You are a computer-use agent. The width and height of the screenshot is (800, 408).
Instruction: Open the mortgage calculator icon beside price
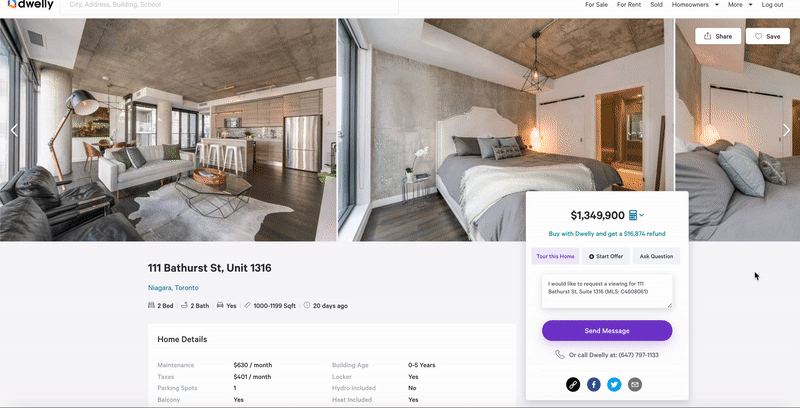pos(633,215)
